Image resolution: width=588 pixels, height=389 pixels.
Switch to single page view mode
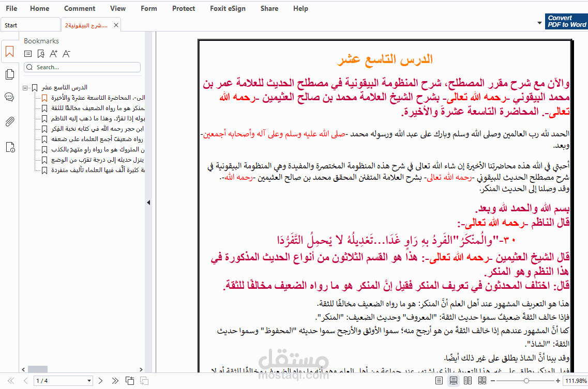(439, 381)
